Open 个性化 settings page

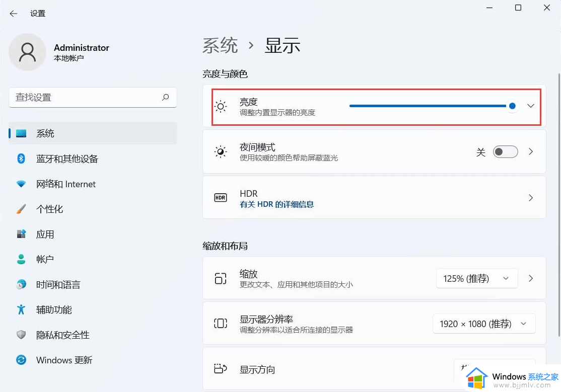coord(93,209)
